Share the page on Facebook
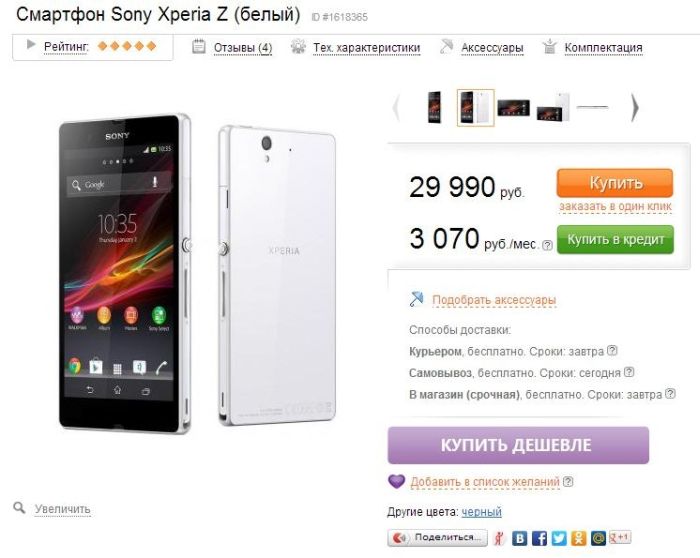 click(x=539, y=538)
